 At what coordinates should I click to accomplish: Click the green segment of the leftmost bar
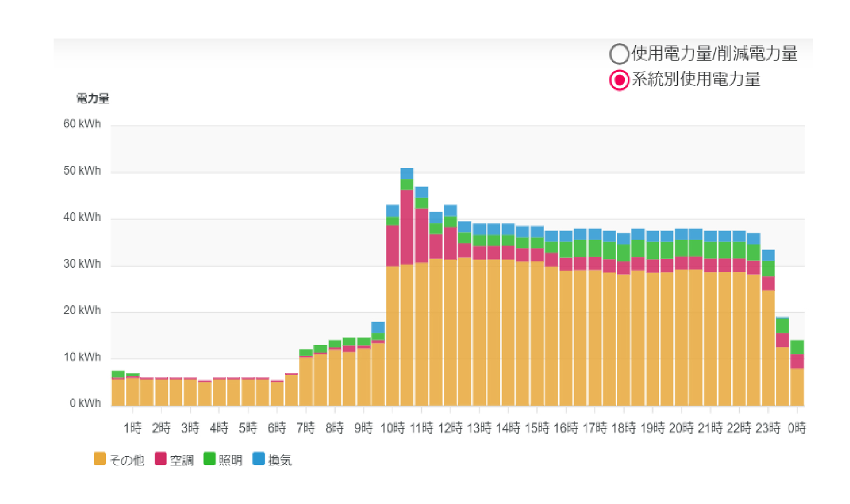[118, 374]
